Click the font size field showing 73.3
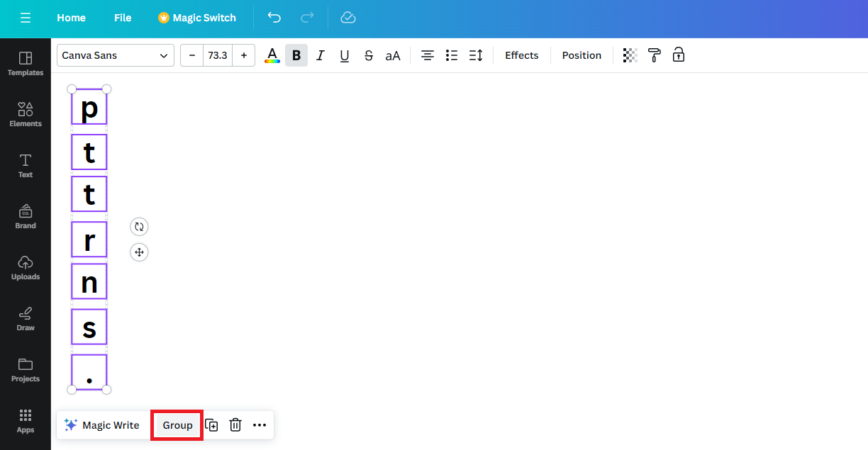The image size is (868, 450). [218, 55]
